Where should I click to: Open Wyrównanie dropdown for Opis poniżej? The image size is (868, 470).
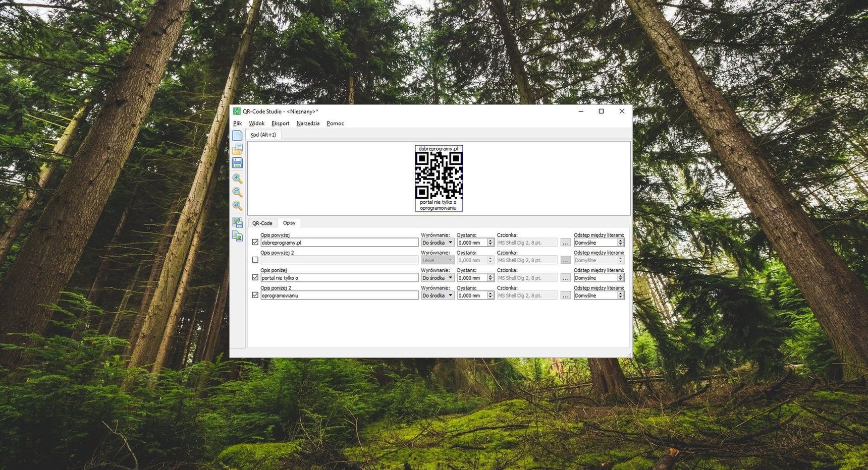(438, 278)
